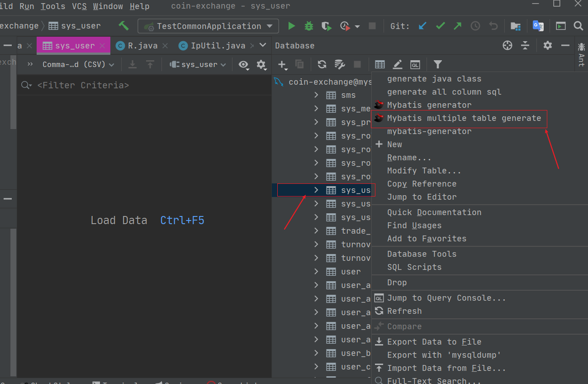Click the Filter Criteria input field
Image resolution: width=588 pixels, height=384 pixels.
[x=136, y=85]
